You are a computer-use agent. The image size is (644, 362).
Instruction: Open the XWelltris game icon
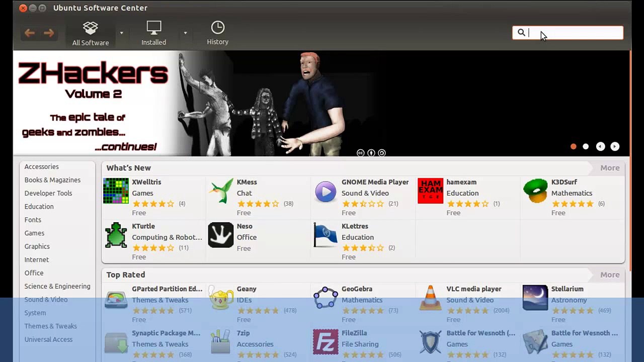(116, 191)
